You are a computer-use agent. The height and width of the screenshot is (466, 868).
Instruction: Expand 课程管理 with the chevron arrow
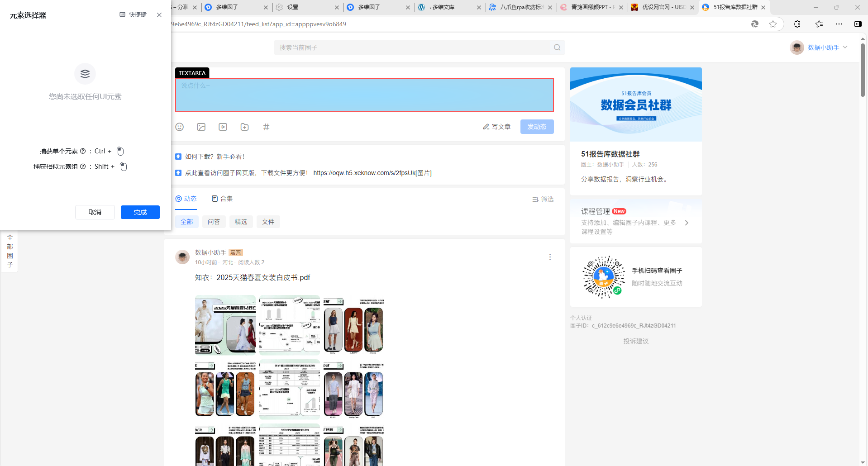pos(687,223)
